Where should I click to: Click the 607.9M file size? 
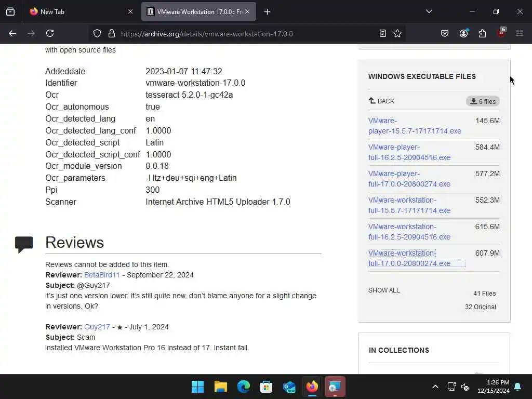487,253
